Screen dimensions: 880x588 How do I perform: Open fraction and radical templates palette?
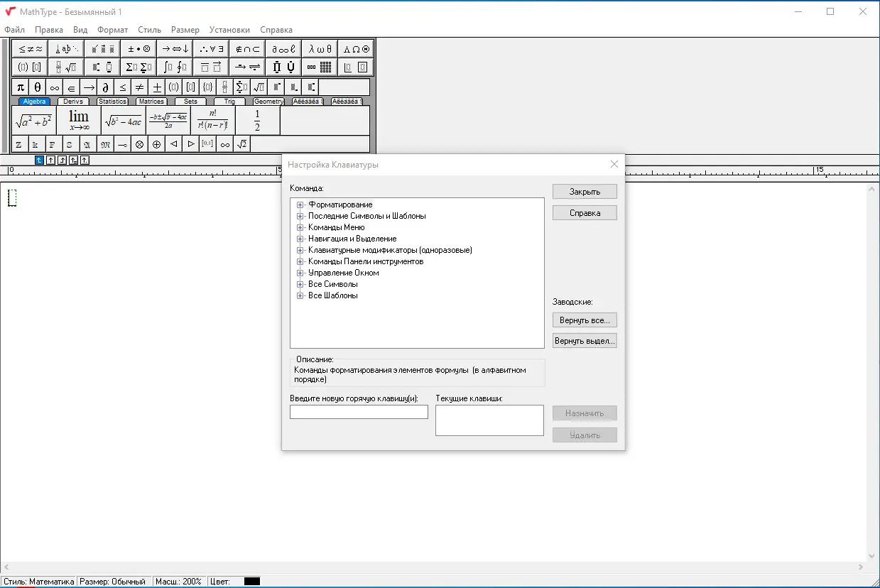(x=66, y=67)
